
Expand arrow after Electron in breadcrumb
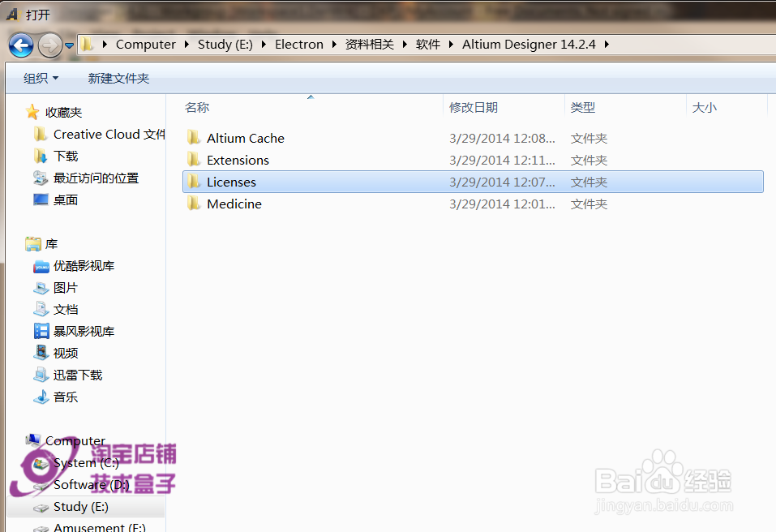(335, 45)
